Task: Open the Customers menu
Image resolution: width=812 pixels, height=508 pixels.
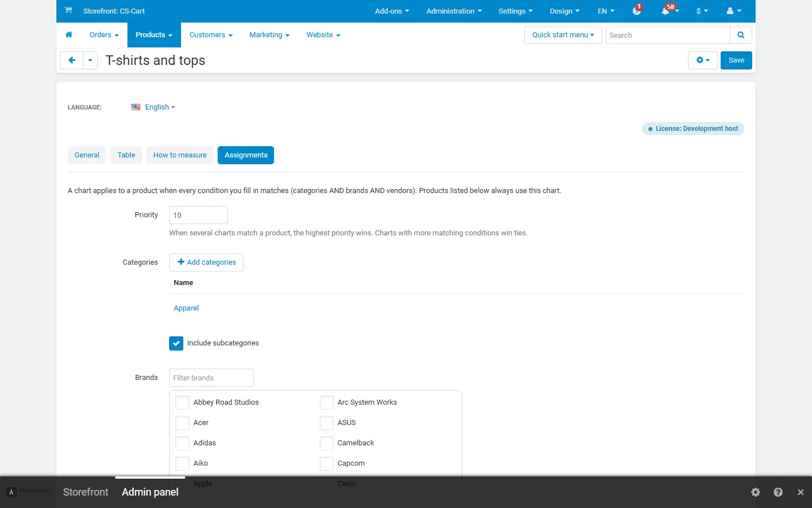Action: click(211, 35)
